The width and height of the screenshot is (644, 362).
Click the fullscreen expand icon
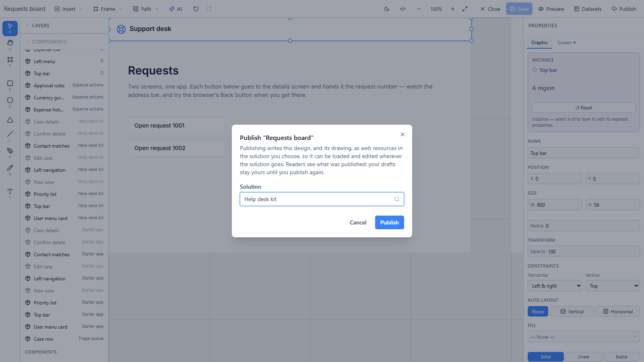tap(465, 9)
